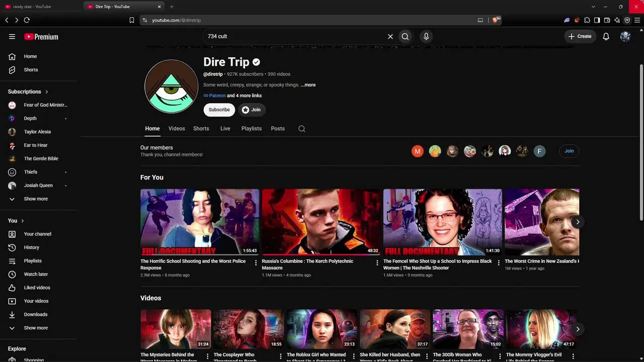Open the Josiah Queen subscription
644x362 pixels.
click(39, 186)
